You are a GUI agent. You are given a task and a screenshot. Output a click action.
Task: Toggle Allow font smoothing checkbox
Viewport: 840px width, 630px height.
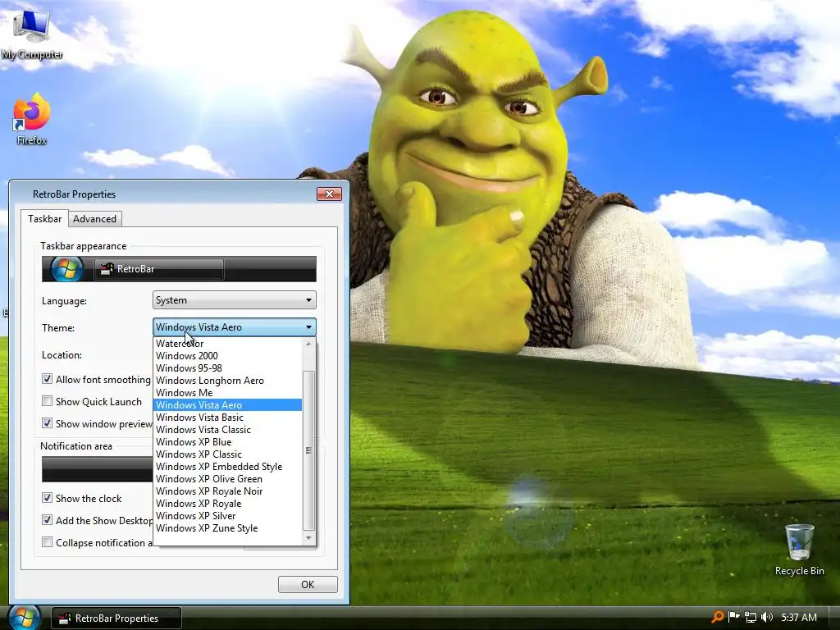tap(47, 379)
